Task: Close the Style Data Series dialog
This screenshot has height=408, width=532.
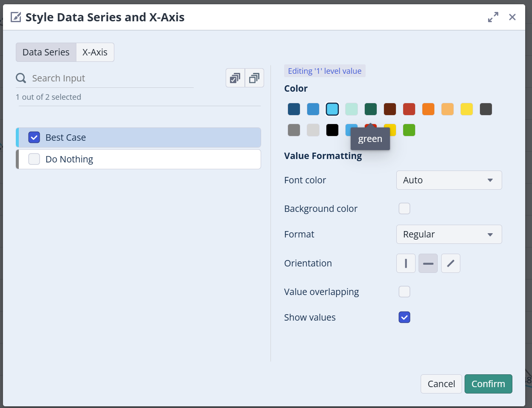Action: (512, 17)
